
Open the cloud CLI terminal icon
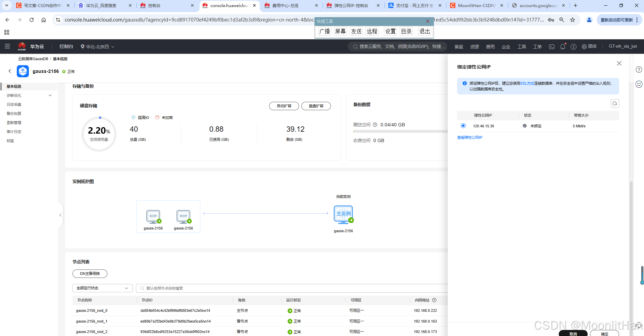click(x=551, y=47)
